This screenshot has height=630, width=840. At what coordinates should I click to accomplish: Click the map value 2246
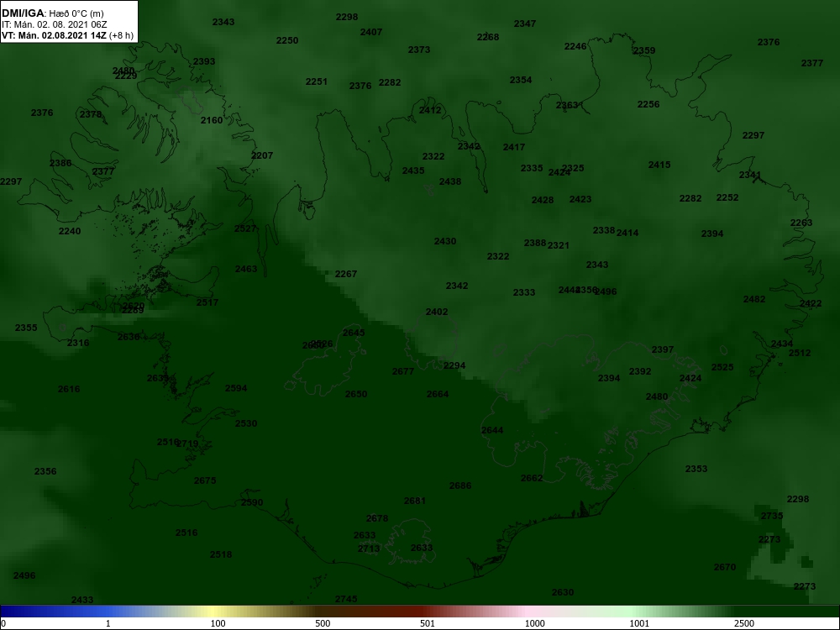click(x=575, y=46)
